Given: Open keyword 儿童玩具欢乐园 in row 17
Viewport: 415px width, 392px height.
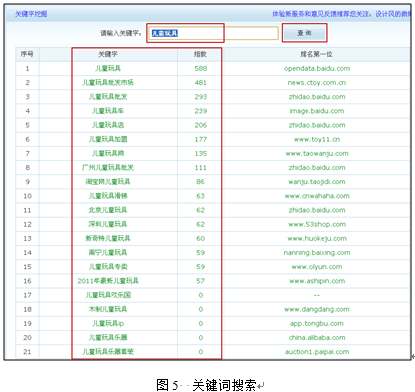Looking at the screenshot, I should (108, 295).
